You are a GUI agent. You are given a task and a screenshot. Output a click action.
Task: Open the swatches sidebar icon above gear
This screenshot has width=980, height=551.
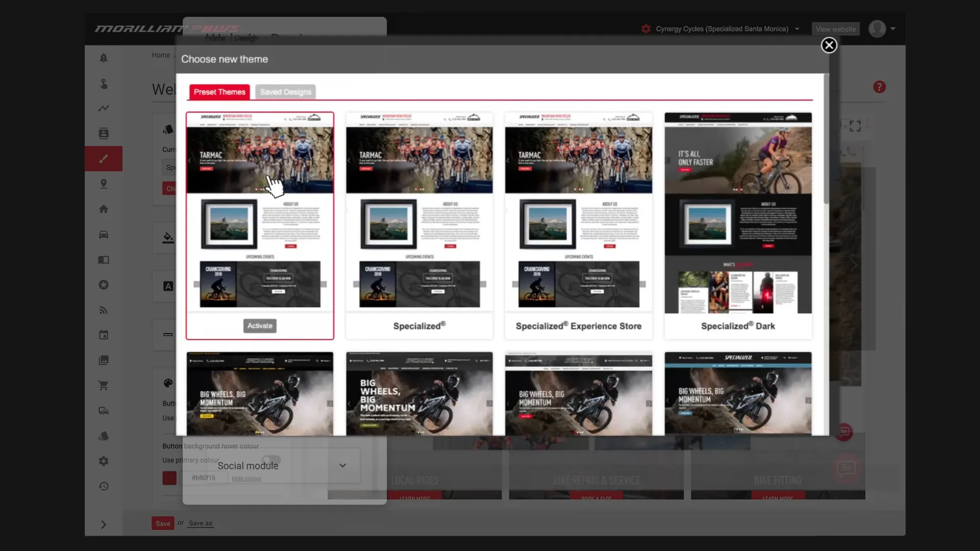(x=104, y=436)
